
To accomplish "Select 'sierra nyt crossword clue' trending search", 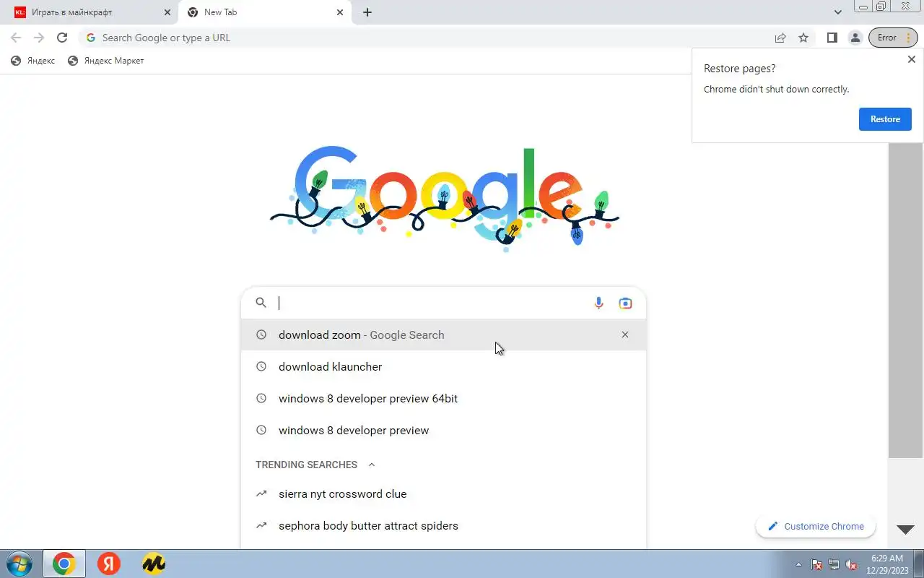I will point(443,494).
